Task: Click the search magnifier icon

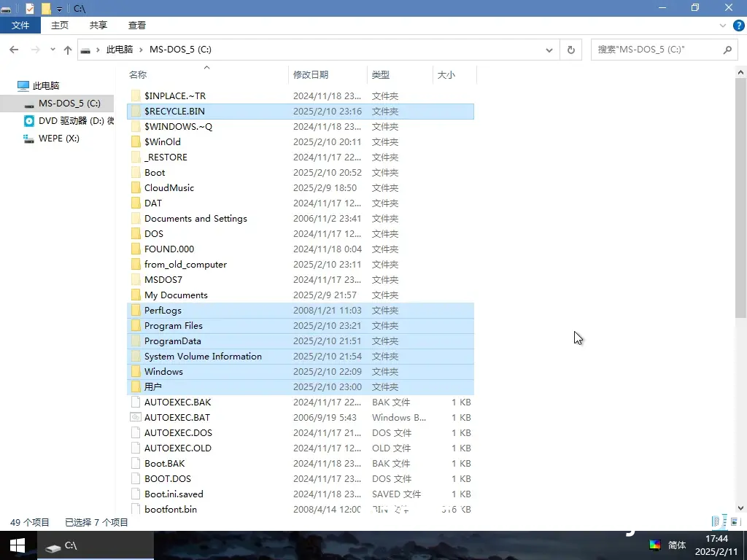Action: [x=727, y=50]
